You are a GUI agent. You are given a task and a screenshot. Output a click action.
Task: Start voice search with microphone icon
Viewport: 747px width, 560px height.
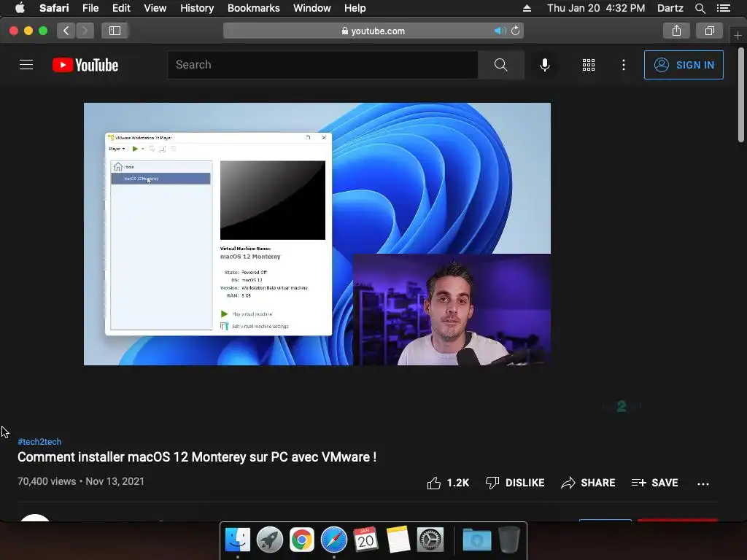click(544, 65)
